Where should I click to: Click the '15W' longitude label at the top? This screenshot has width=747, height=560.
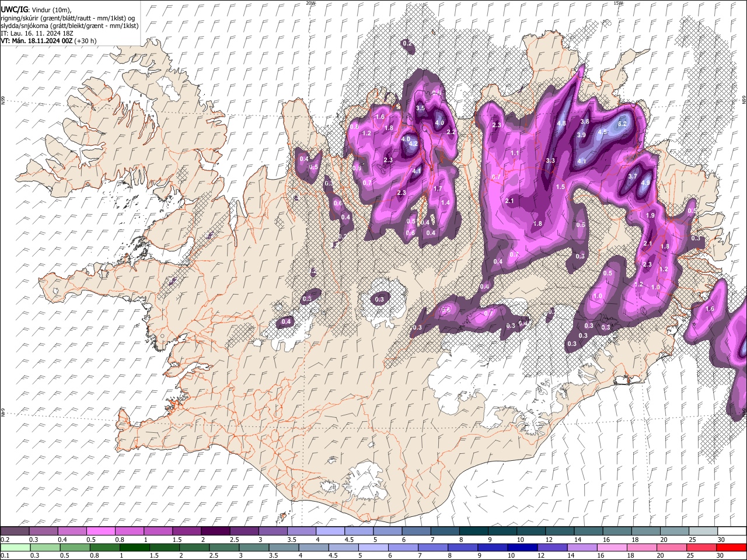618,3
